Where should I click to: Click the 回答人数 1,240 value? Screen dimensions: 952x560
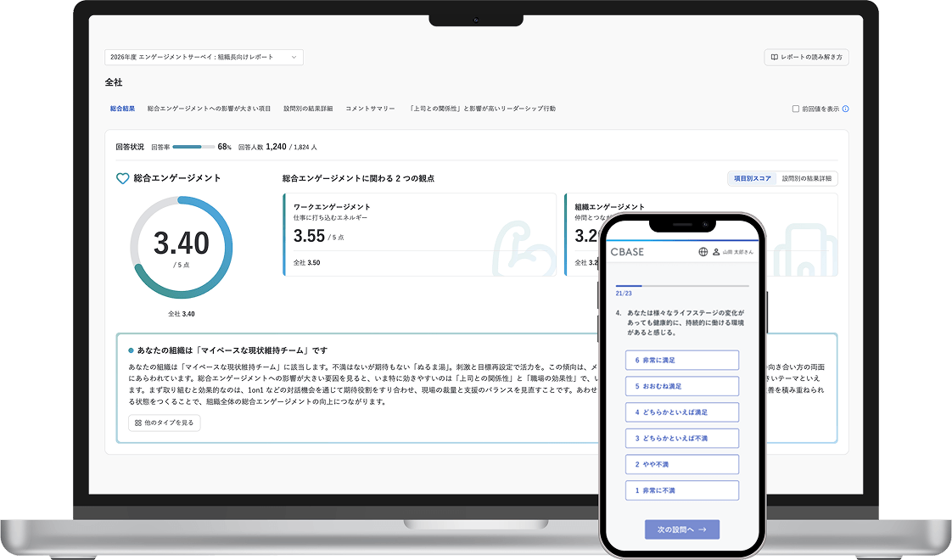coord(277,147)
